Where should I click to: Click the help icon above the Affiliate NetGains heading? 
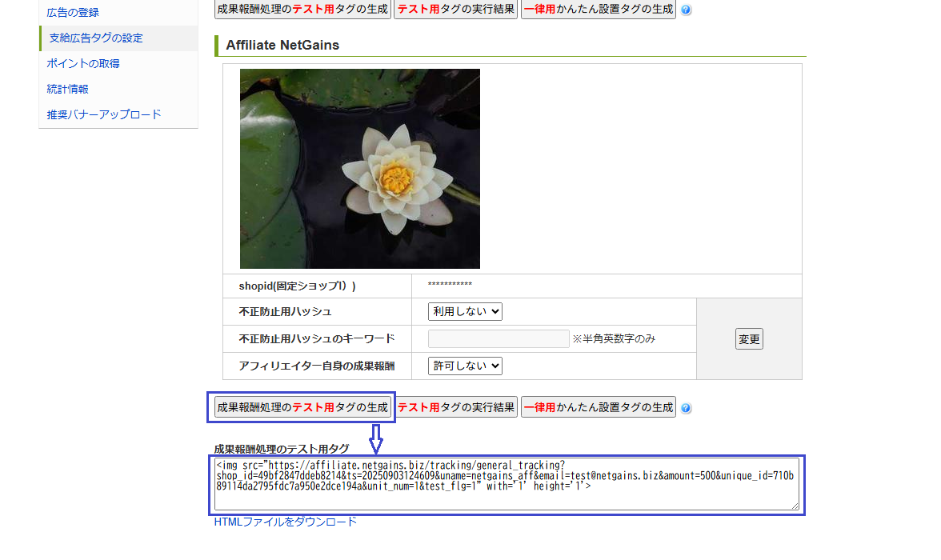(686, 10)
